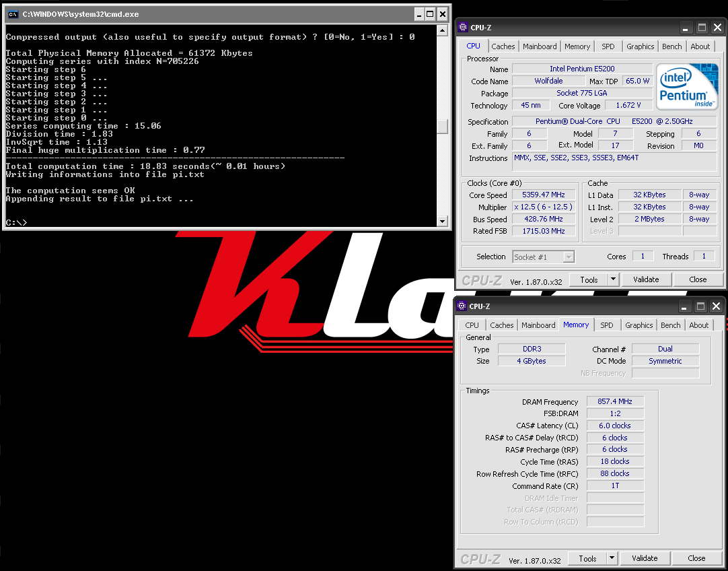Click the Command Rate value 1T
Viewport: 728px width, 571px height.
coord(615,485)
